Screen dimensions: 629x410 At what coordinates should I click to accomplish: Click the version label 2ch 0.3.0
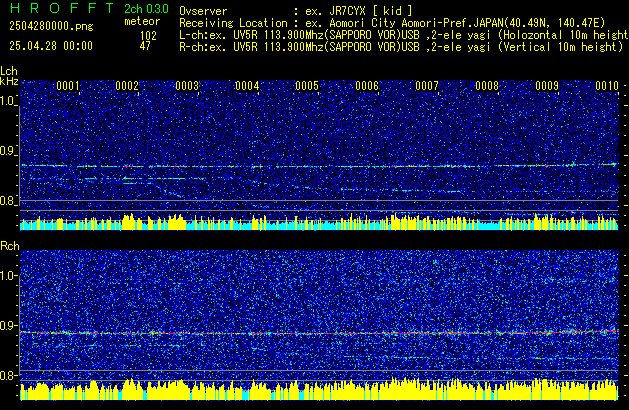146,9
